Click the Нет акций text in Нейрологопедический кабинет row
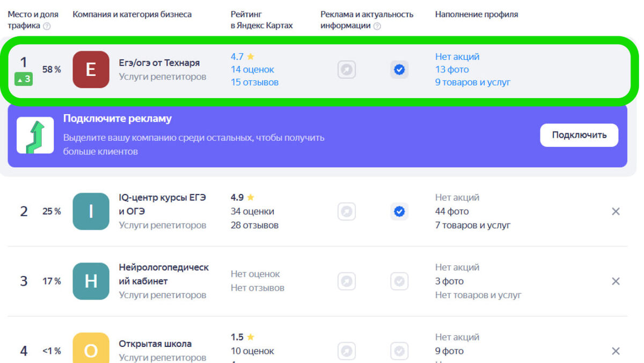644x363 pixels. click(457, 267)
